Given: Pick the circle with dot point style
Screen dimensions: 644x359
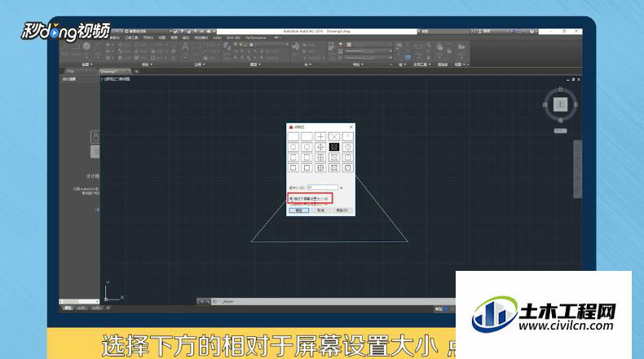Looking at the screenshot, I should tap(293, 147).
